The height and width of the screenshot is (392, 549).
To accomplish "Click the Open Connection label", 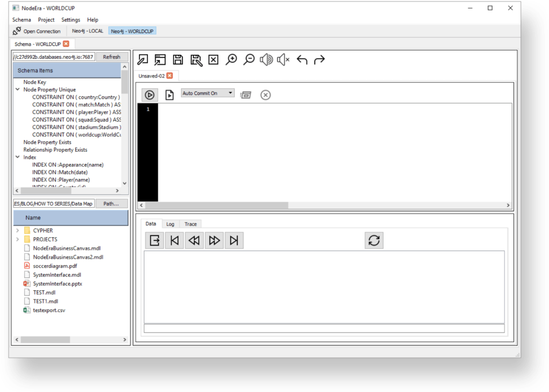I will pyautogui.click(x=42, y=31).
